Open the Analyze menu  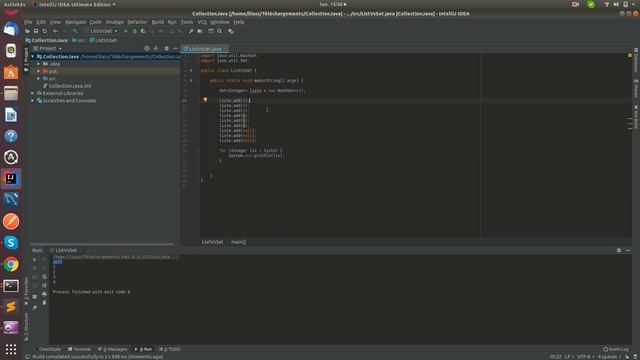coord(114,22)
